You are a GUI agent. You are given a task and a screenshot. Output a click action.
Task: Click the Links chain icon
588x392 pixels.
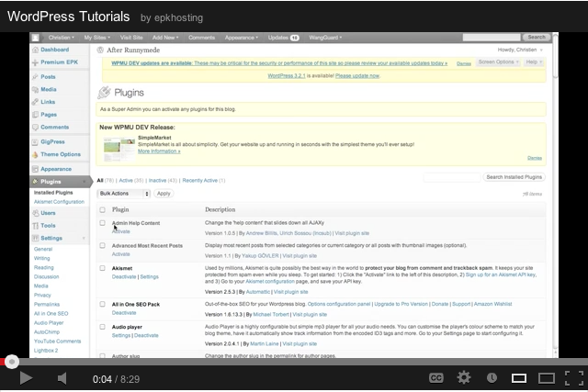[x=35, y=102]
